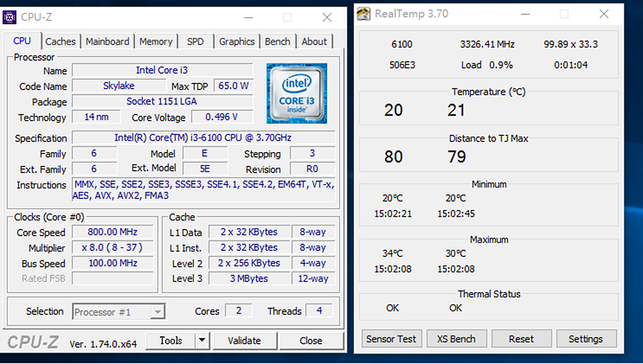Click the Validate button

click(x=245, y=340)
